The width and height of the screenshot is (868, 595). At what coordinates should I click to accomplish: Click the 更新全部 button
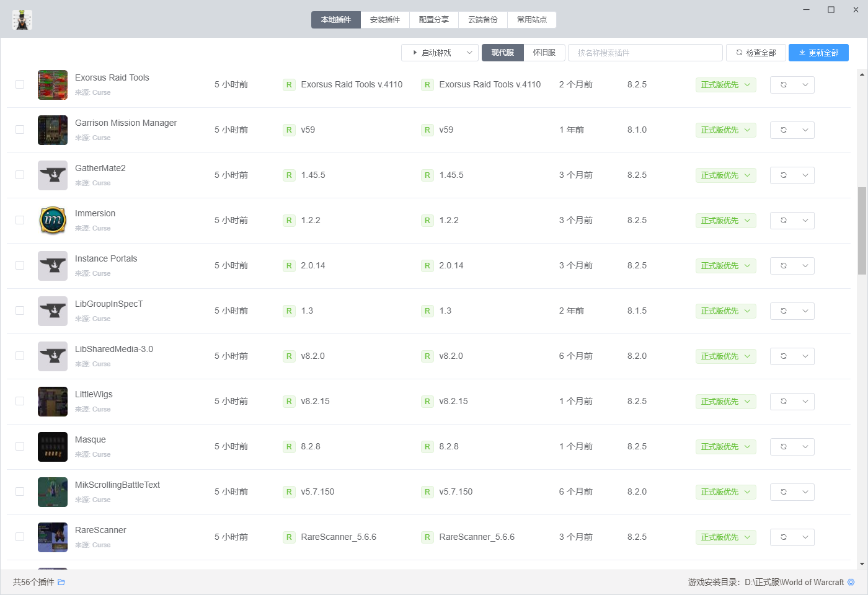click(818, 53)
